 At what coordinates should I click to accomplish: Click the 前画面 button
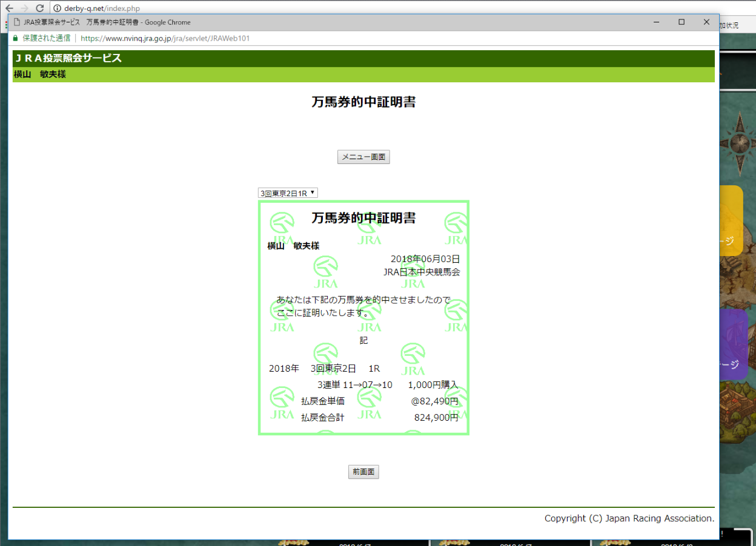point(363,472)
